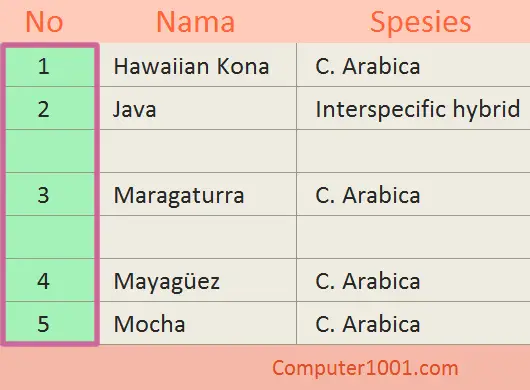
Task: Click the Spesies column header
Action: point(420,23)
